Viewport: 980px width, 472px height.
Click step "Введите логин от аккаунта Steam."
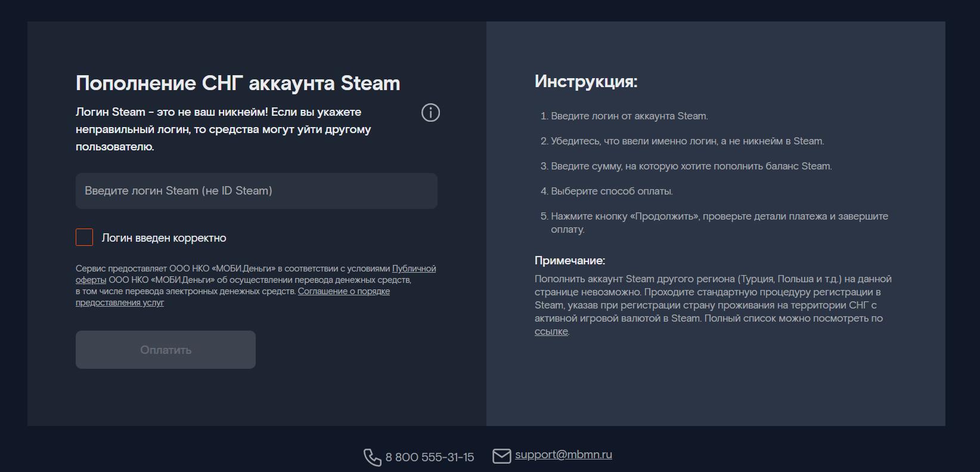(x=629, y=116)
